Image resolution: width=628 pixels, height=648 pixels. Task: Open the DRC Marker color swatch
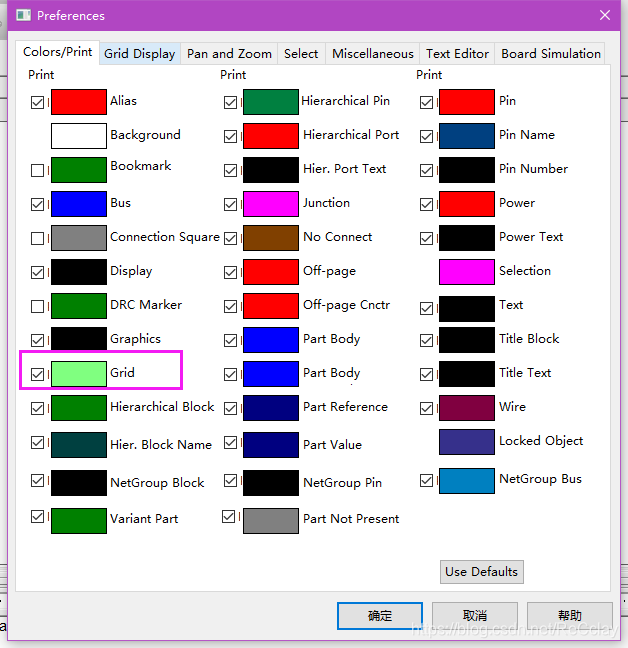pos(79,306)
